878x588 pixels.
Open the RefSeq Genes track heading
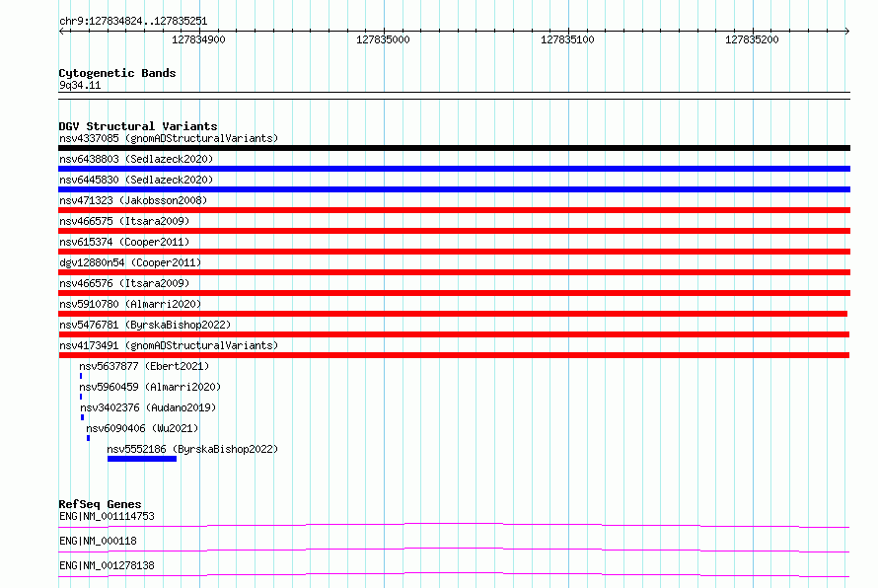(100, 504)
